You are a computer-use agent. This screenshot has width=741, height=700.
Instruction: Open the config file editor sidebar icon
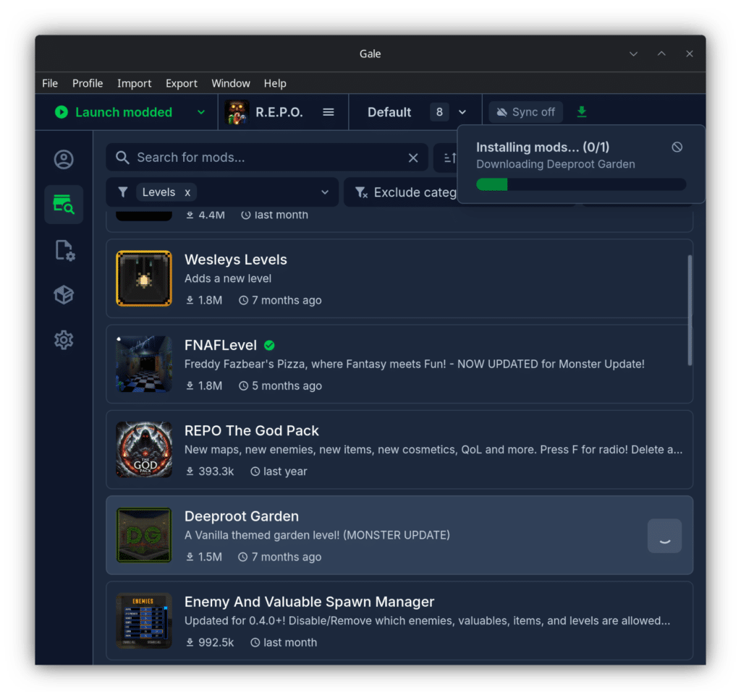[64, 250]
